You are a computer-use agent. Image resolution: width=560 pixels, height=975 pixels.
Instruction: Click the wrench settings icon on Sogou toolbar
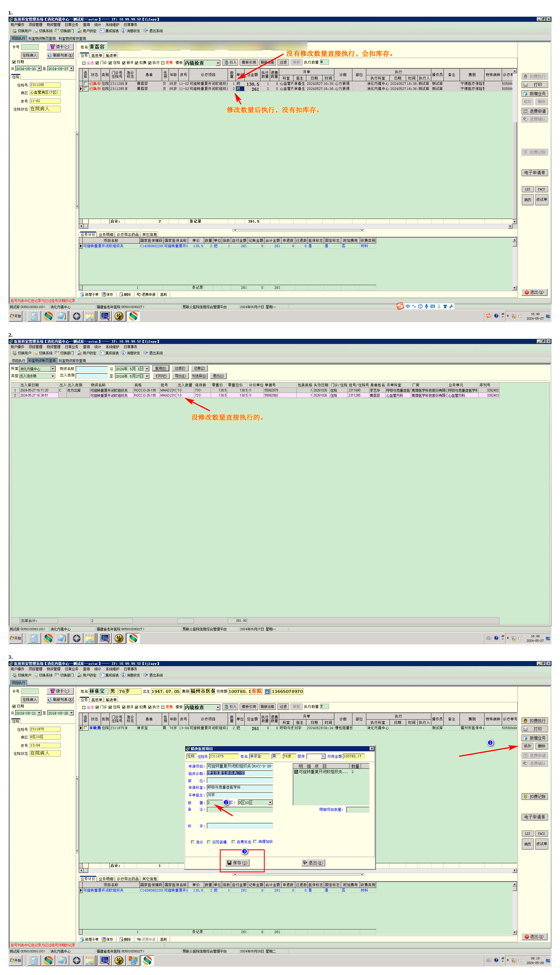[x=451, y=307]
